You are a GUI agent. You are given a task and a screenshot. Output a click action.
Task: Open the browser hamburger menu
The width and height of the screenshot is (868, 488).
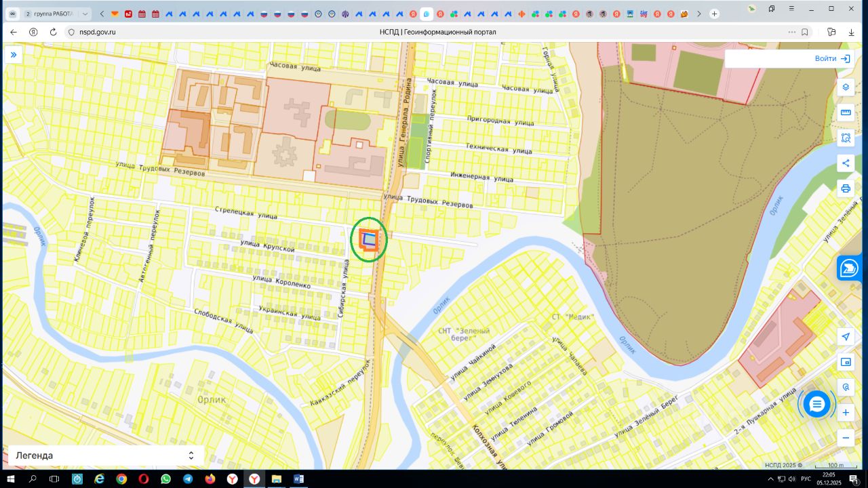791,9
